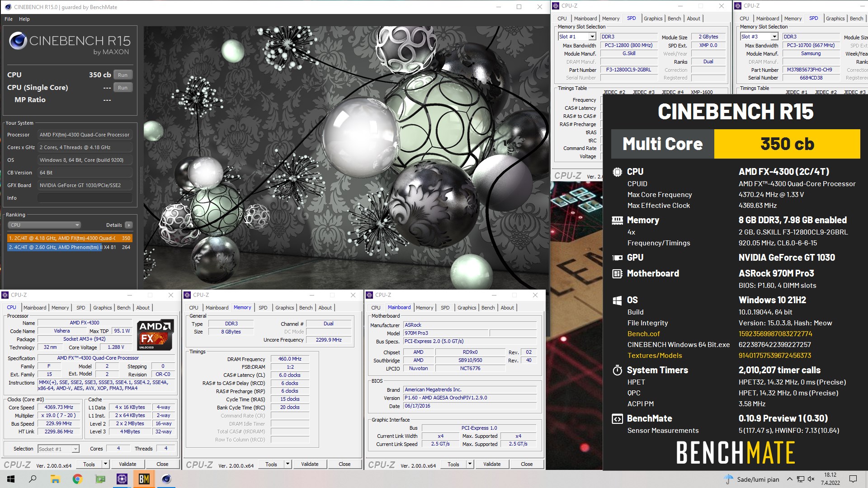Click the Textures/Models hash label
Viewport: 868px width, 488px height.
(x=655, y=356)
